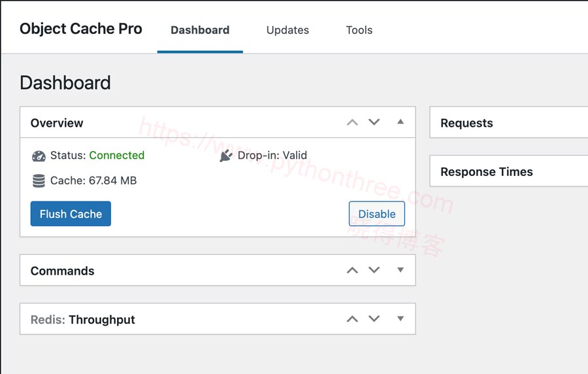Image resolution: width=588 pixels, height=374 pixels.
Task: Open the Tools tab
Action: [x=359, y=30]
